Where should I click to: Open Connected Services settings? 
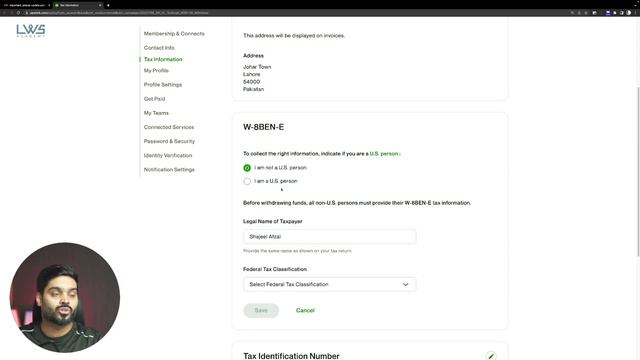(x=169, y=127)
